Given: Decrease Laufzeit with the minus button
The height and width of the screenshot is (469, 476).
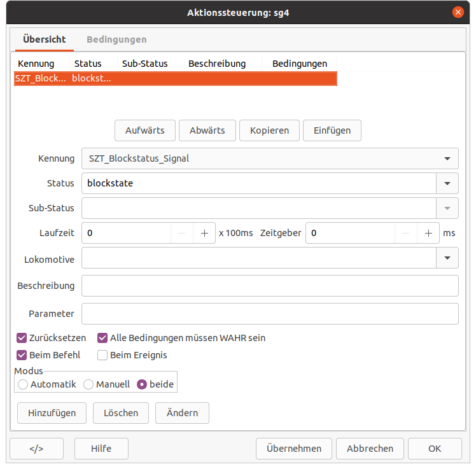Looking at the screenshot, I should 182,233.
